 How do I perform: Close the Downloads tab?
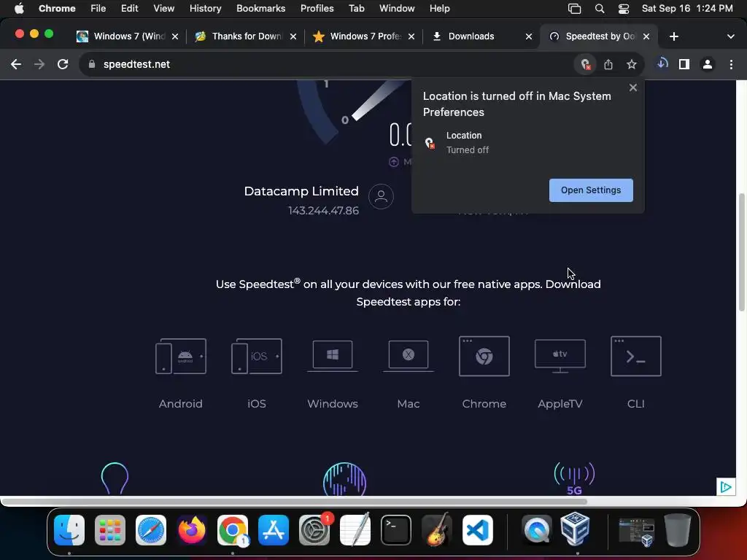click(529, 36)
